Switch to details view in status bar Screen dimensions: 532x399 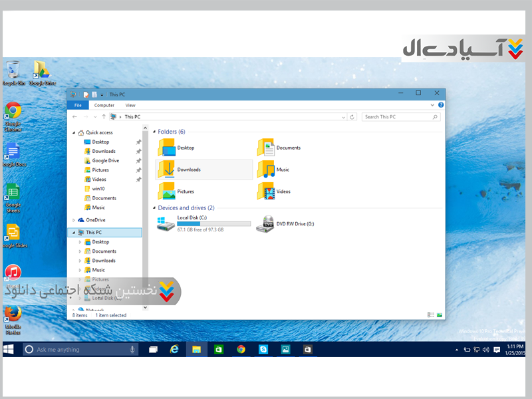pos(430,315)
